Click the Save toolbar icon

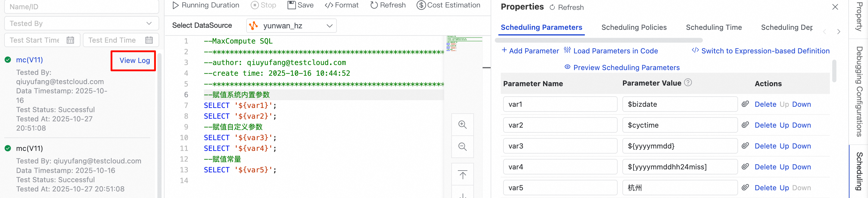(x=291, y=5)
